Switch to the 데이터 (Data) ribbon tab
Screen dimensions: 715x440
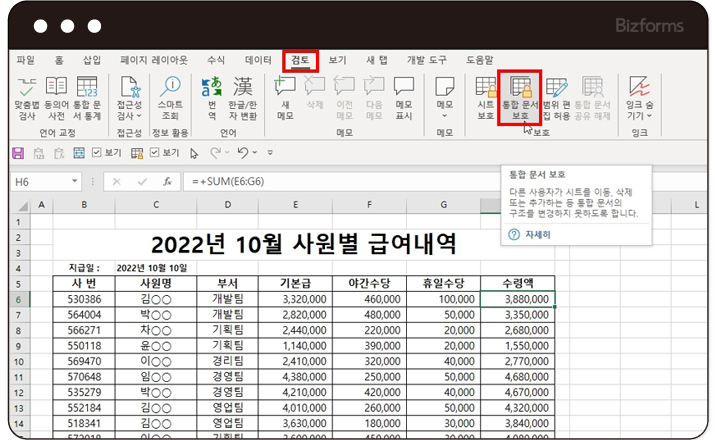pos(258,61)
